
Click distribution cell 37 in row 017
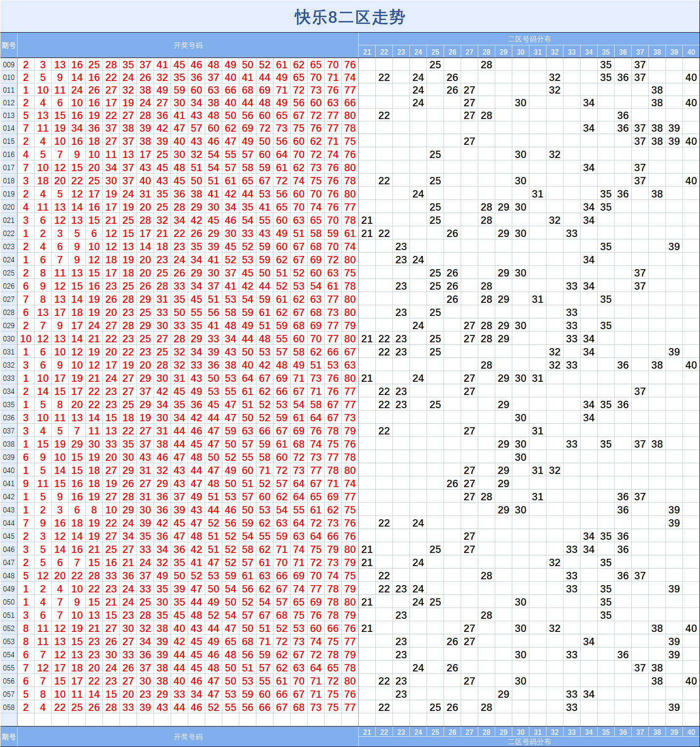(x=640, y=168)
